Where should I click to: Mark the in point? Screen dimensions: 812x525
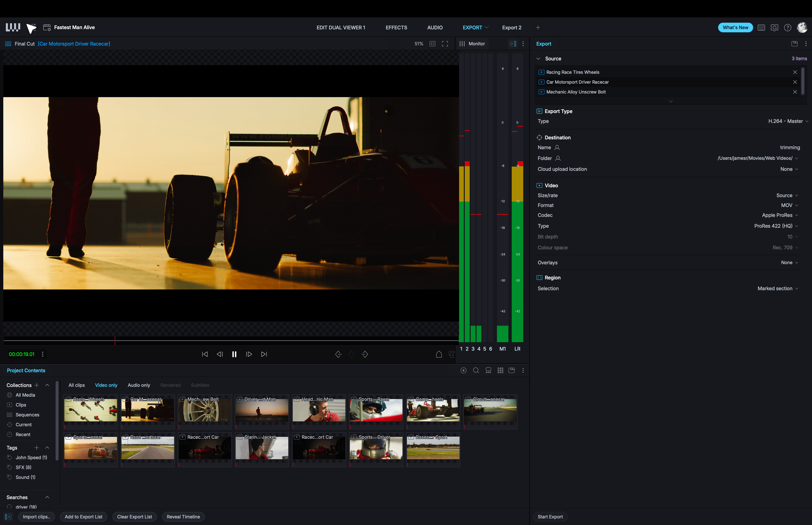tap(338, 354)
